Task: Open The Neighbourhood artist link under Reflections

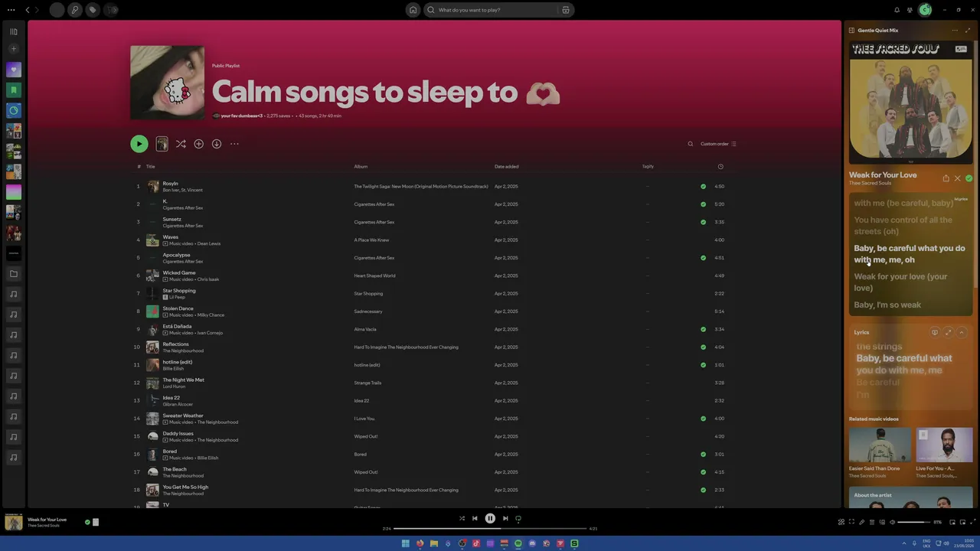Action: (x=183, y=350)
